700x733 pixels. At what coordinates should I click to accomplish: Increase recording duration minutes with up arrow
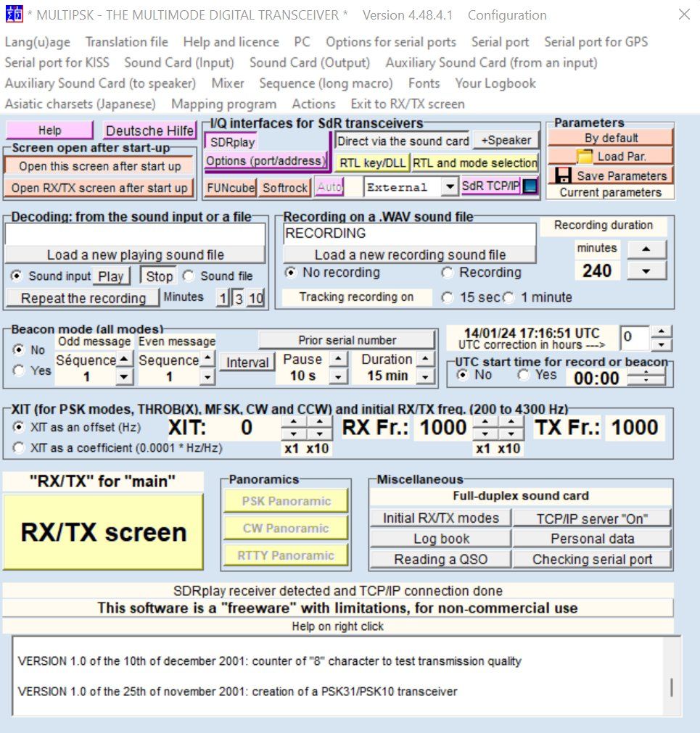point(646,249)
